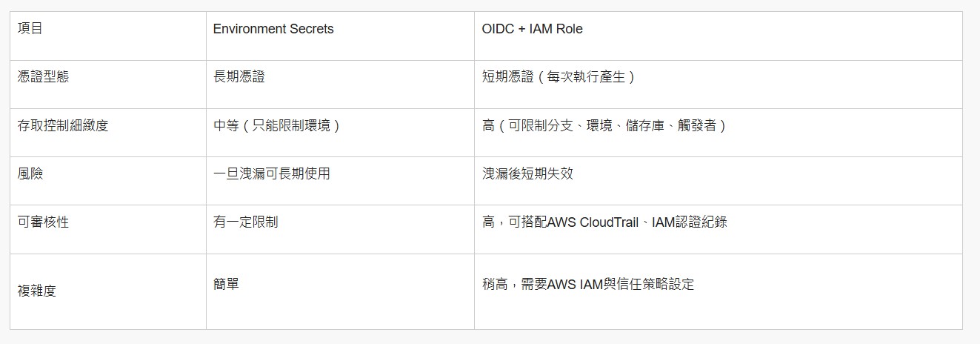The width and height of the screenshot is (980, 344).
Task: Click the 可審核性 row label
Action: [108, 229]
